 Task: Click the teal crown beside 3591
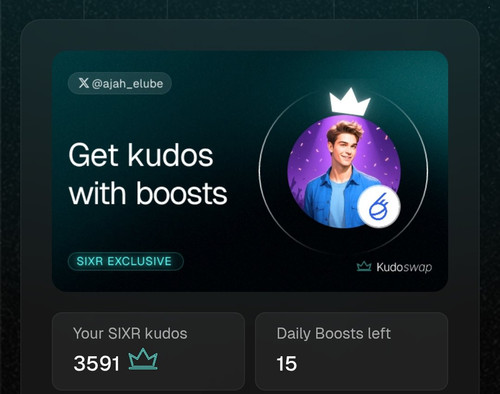[143, 359]
